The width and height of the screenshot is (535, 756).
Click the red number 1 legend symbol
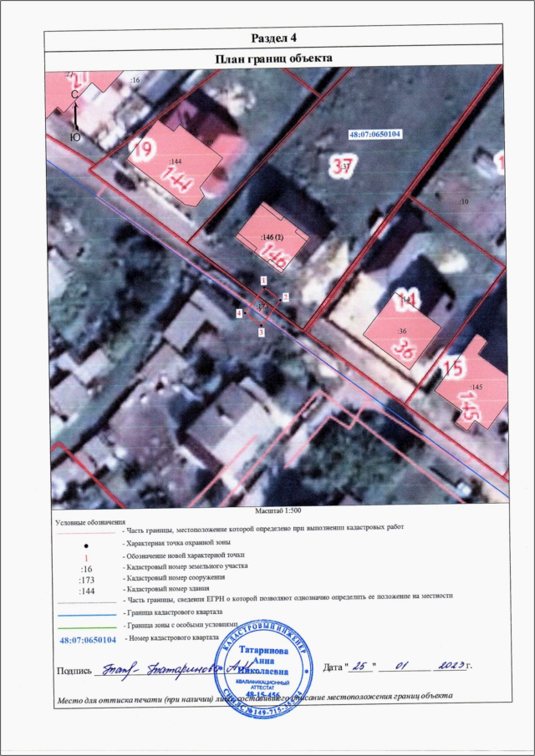tap(84, 556)
